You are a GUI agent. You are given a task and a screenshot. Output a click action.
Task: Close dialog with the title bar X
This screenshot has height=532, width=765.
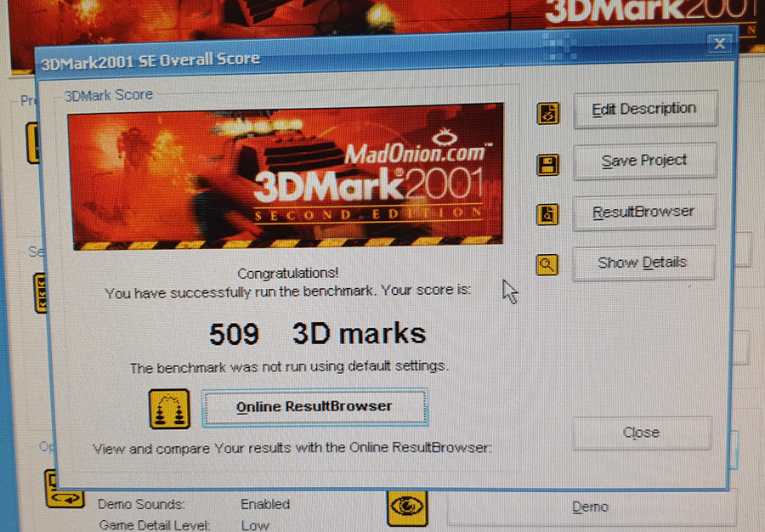click(719, 43)
